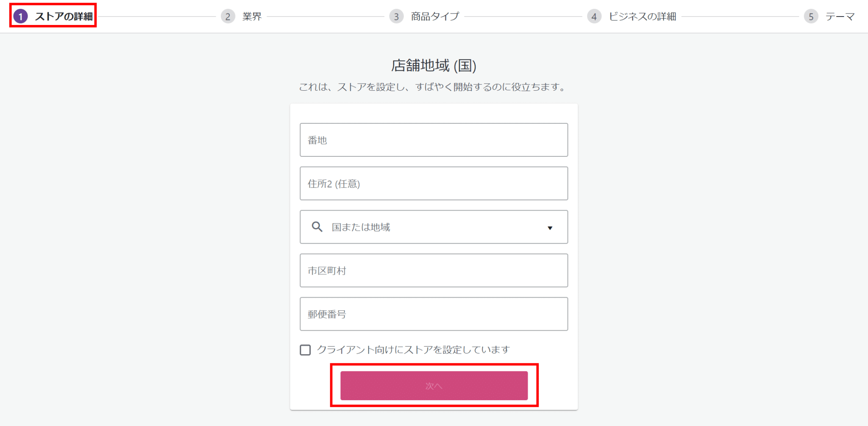Click into the 住所2 (任意) field

[x=434, y=184]
